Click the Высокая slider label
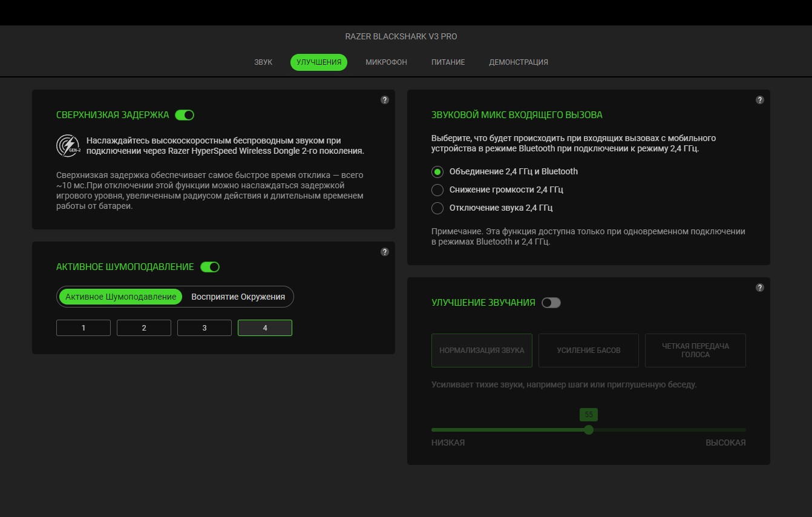This screenshot has width=812, height=517. tap(725, 443)
